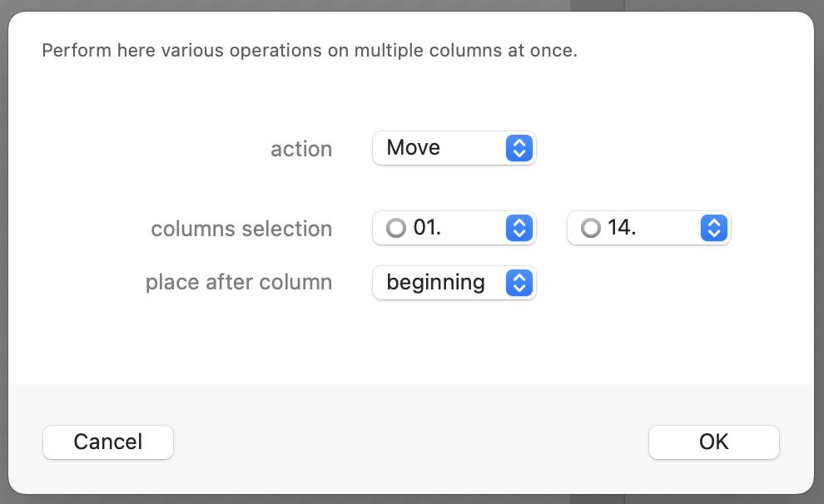Click the blue chevron arrows on the 01. popup
This screenshot has width=824, height=504.
click(x=519, y=228)
